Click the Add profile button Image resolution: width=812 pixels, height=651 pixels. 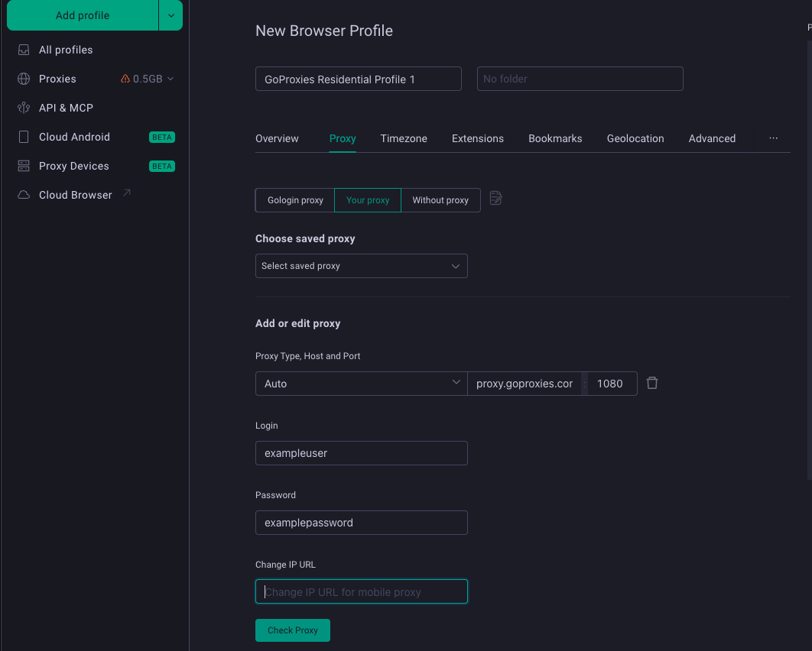(x=83, y=15)
